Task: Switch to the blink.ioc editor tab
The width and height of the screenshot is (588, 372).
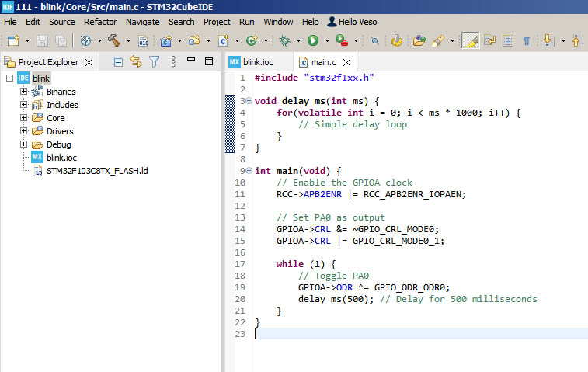Action: point(257,61)
